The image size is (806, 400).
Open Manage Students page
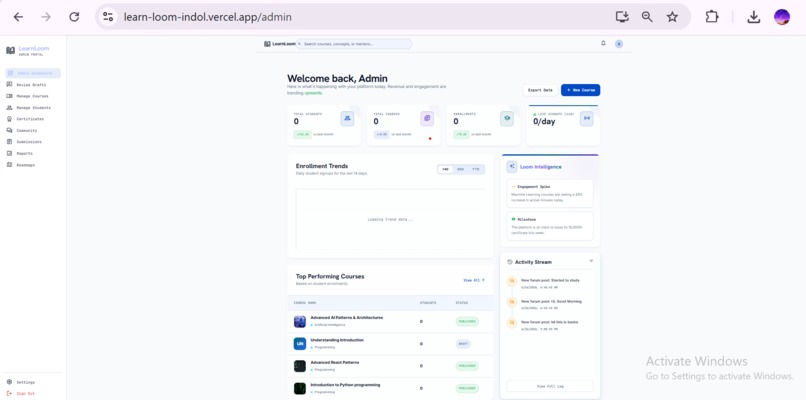tap(33, 107)
